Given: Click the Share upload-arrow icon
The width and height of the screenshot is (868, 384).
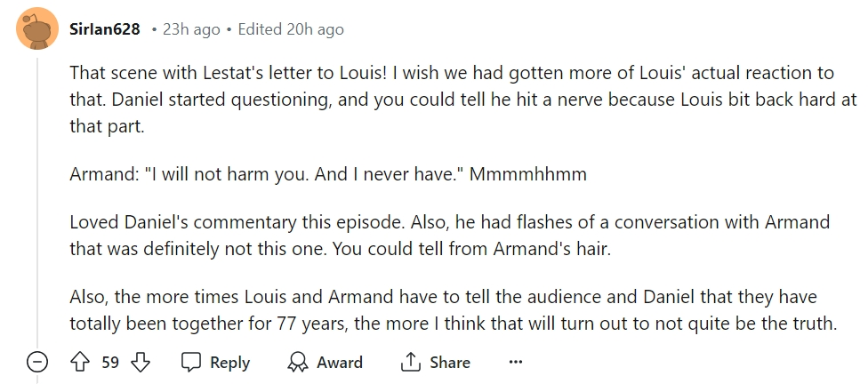Looking at the screenshot, I should tap(410, 363).
